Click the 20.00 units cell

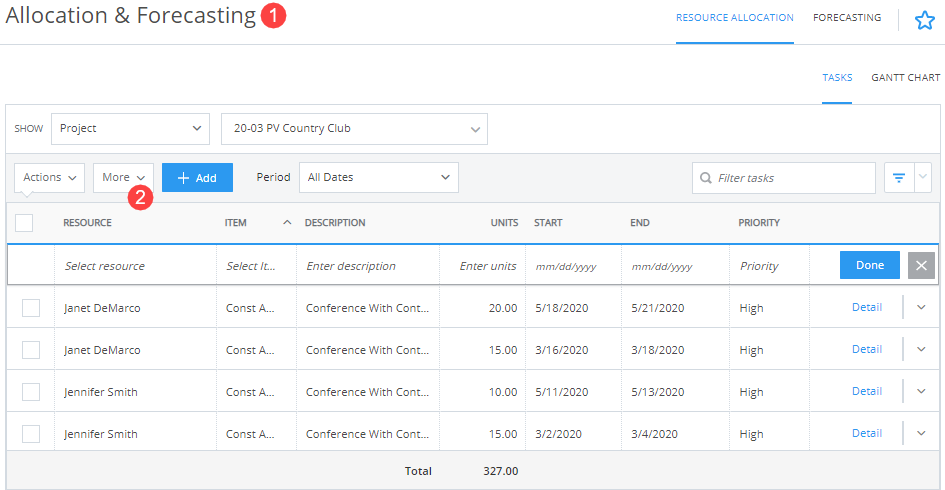click(x=503, y=308)
